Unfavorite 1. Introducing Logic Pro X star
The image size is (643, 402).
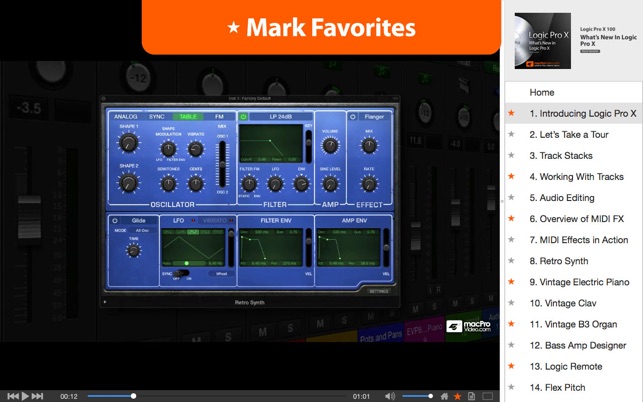(511, 113)
